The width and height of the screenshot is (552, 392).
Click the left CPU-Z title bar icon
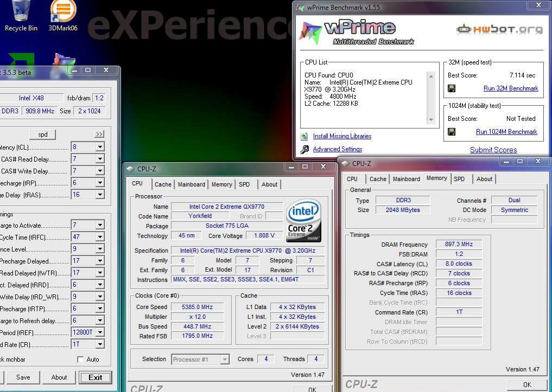click(131, 169)
